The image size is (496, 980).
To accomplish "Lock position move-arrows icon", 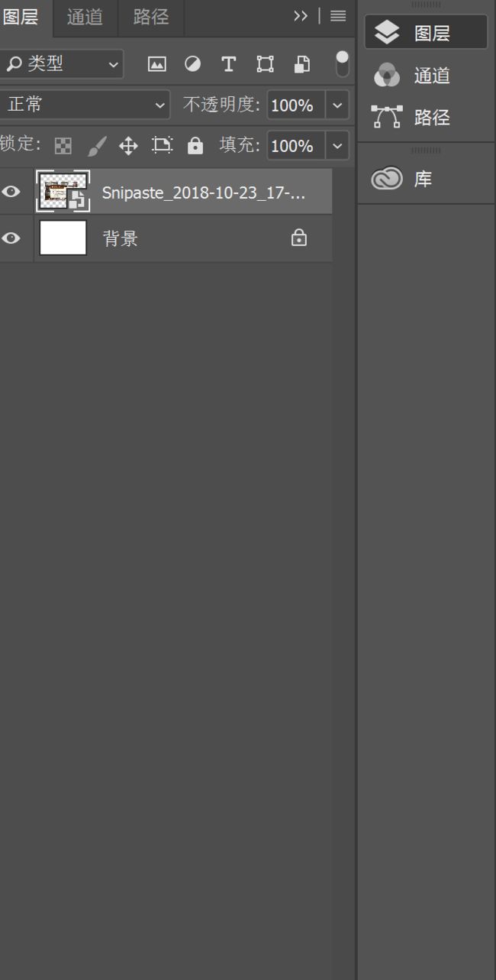I will (x=128, y=146).
